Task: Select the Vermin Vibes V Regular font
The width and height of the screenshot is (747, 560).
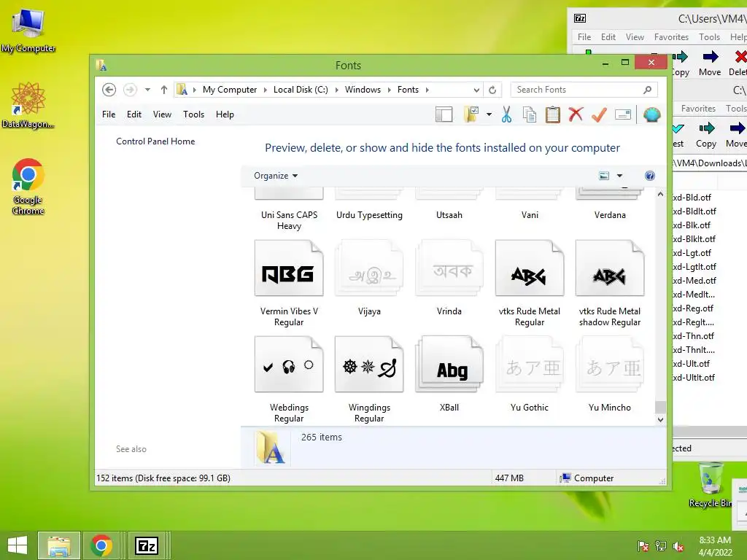Action: click(x=289, y=284)
